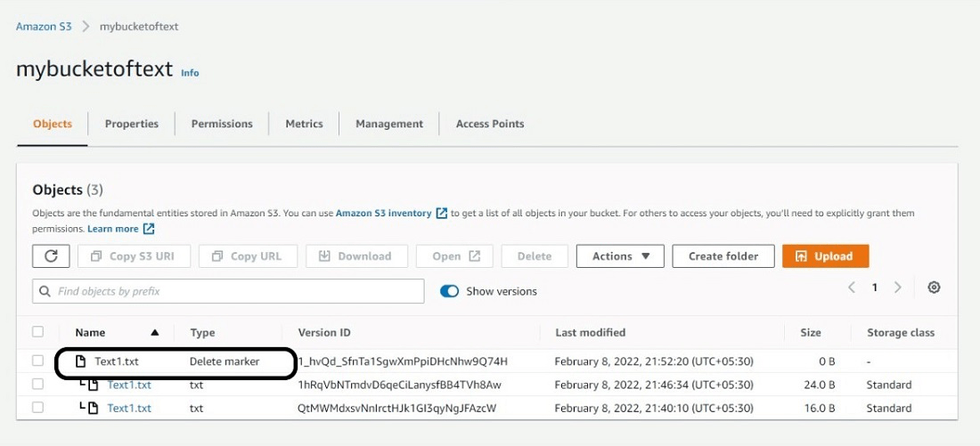Click the Open button
980x446 pixels.
(454, 256)
